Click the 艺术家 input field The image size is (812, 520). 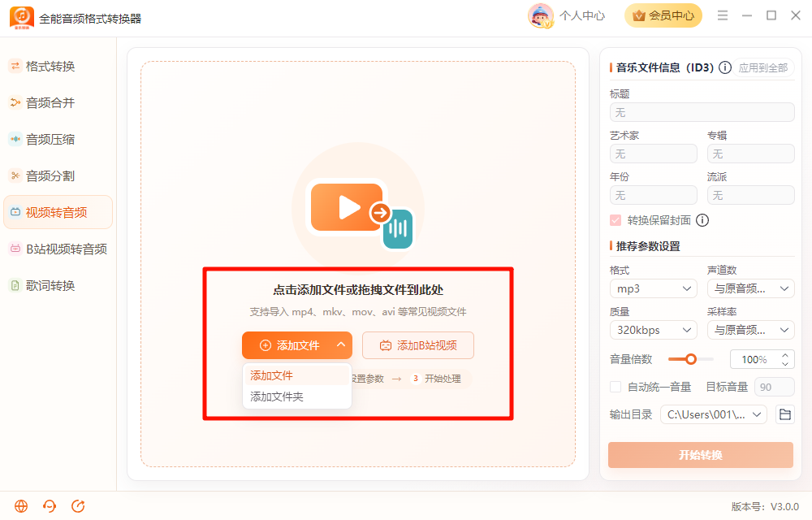click(653, 154)
